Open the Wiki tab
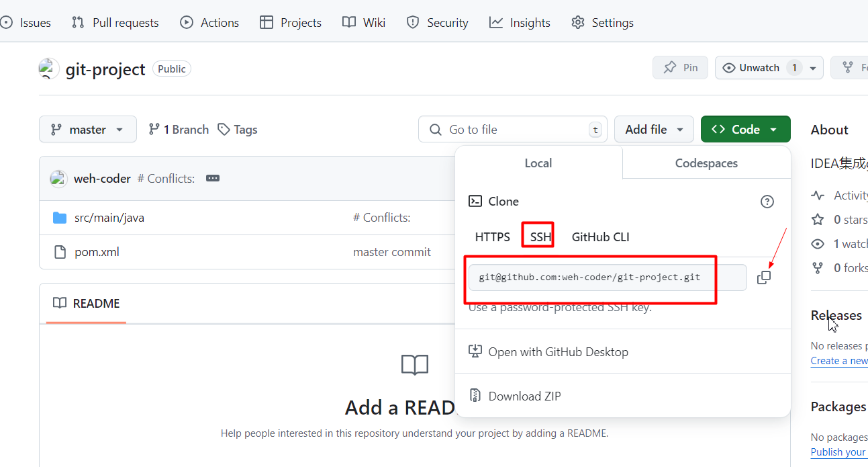868x467 pixels. tap(364, 22)
